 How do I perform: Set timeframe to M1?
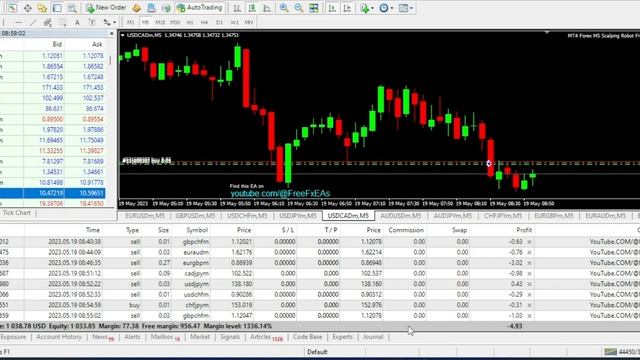131,22
